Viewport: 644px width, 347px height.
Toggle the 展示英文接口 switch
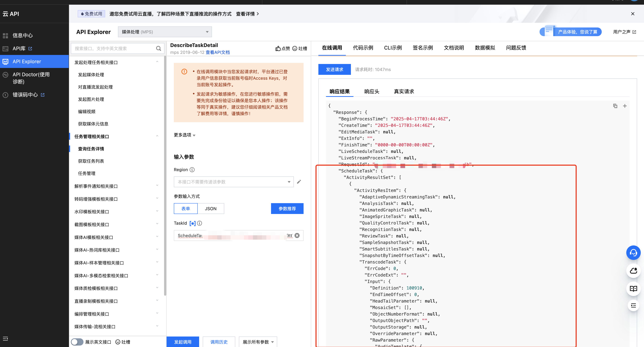[77, 342]
